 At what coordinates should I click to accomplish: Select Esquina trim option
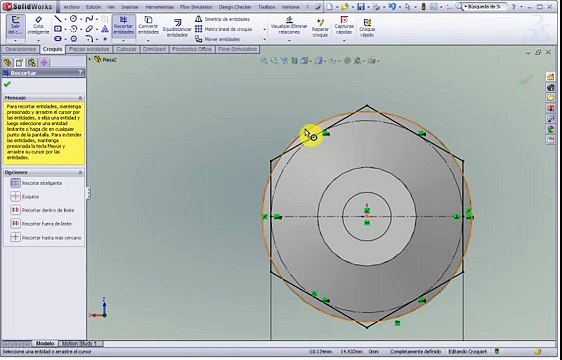pos(25,196)
